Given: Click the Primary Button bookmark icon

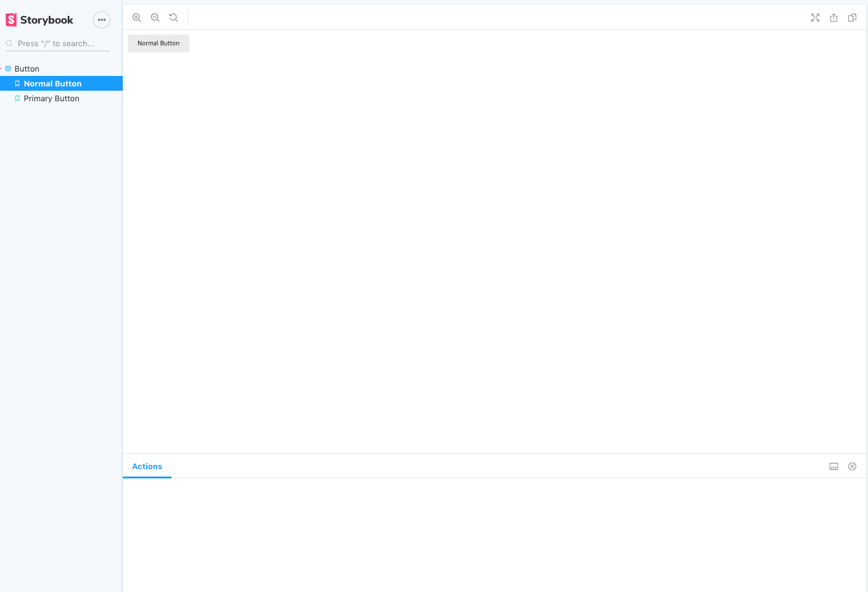Looking at the screenshot, I should tap(17, 98).
